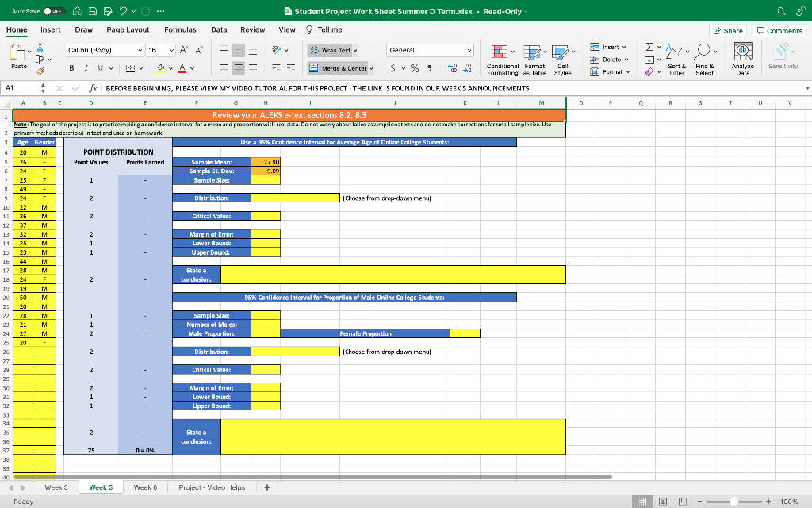Click the Comma Style icon
This screenshot has width=812, height=508.
[x=430, y=68]
